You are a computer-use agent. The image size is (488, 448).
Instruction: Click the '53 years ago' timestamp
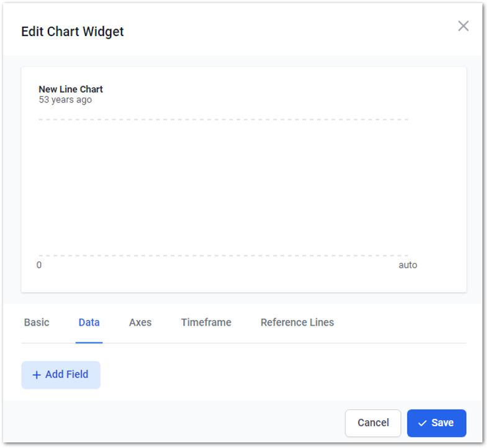(65, 100)
